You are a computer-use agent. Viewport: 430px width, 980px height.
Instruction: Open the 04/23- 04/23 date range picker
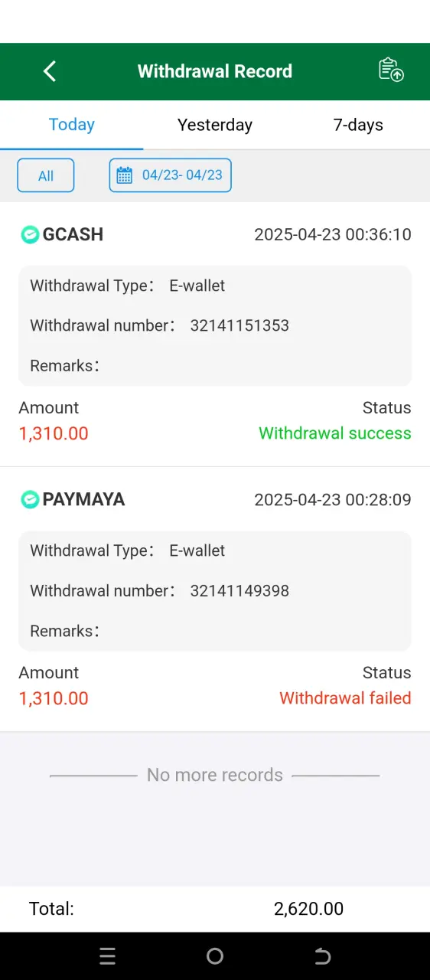click(170, 175)
